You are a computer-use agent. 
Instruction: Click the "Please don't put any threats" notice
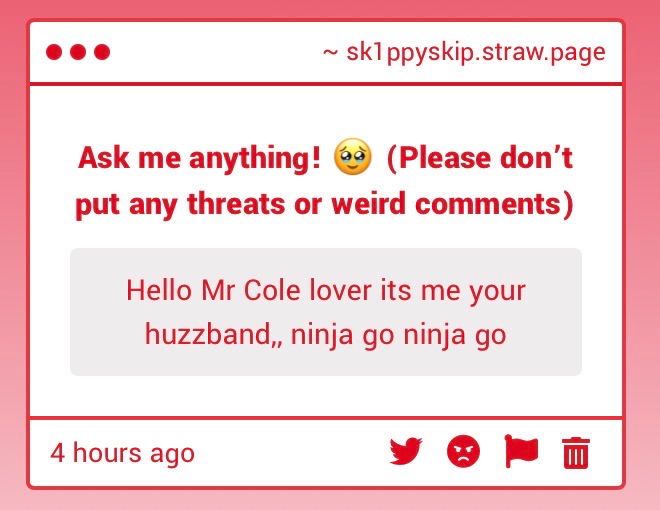[x=478, y=158]
